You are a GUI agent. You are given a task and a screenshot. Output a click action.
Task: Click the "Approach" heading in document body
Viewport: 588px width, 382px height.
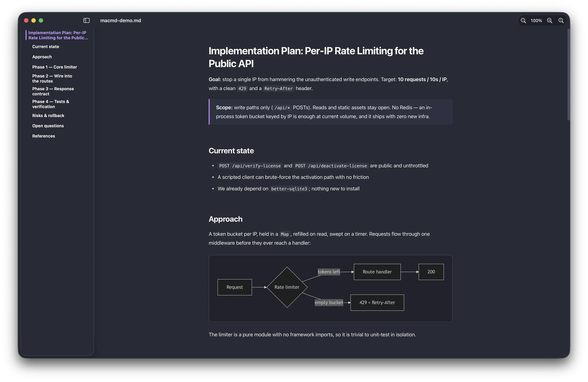pyautogui.click(x=226, y=219)
